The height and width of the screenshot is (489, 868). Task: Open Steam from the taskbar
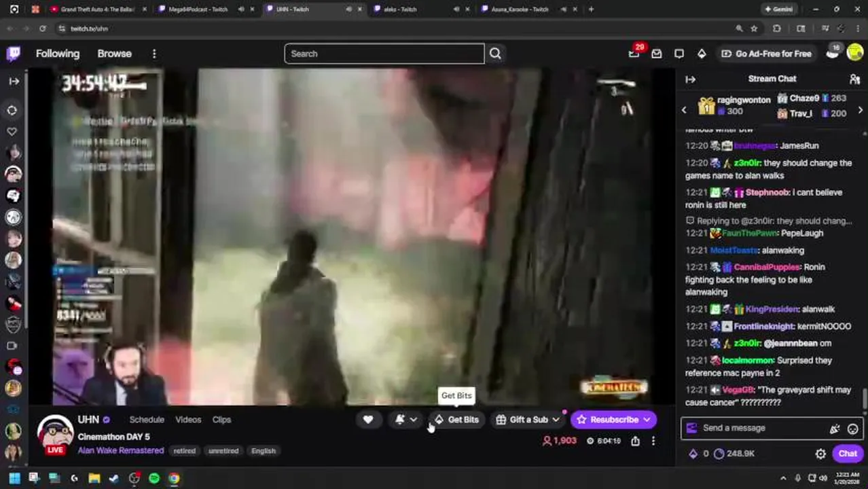point(113,478)
